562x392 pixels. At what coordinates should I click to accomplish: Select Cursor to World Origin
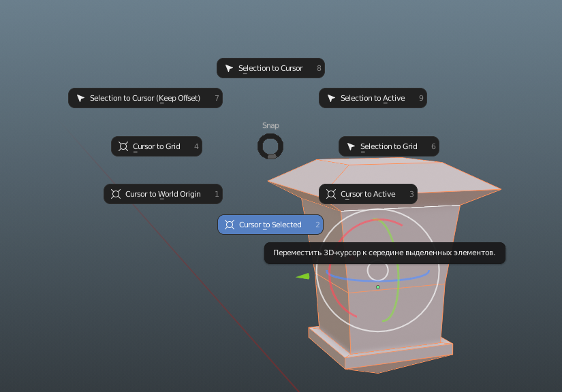(163, 194)
